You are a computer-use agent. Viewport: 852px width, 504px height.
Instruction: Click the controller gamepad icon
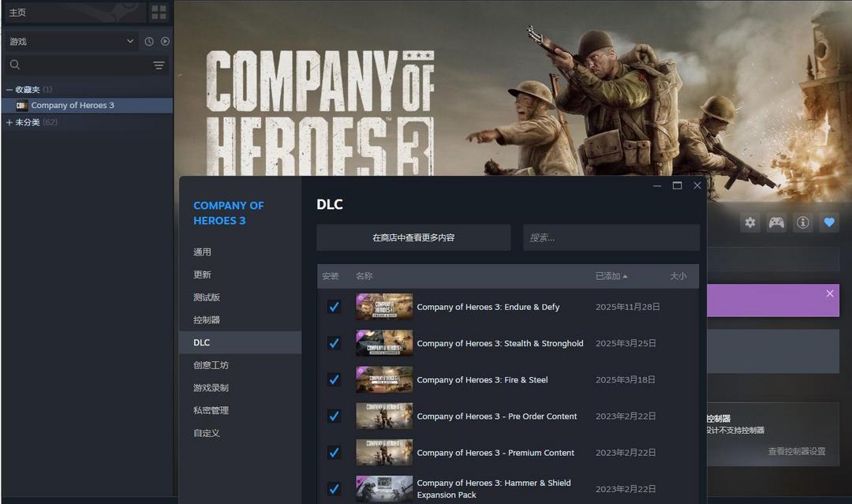tap(776, 222)
